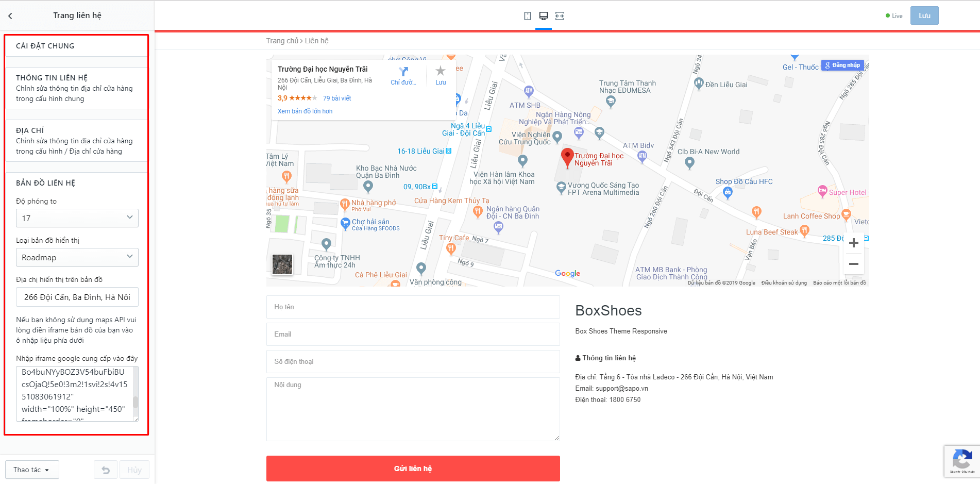Viewport: 980px width, 484px height.
Task: Click the Google logo on the map
Action: click(x=567, y=273)
